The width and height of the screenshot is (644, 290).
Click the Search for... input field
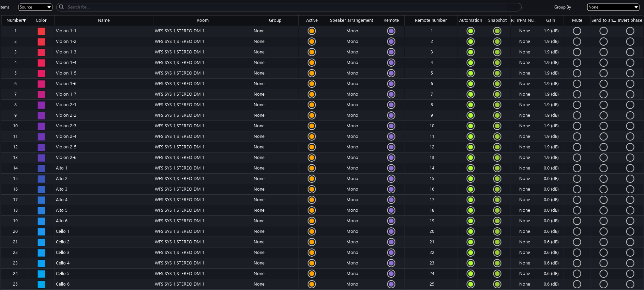click(290, 7)
